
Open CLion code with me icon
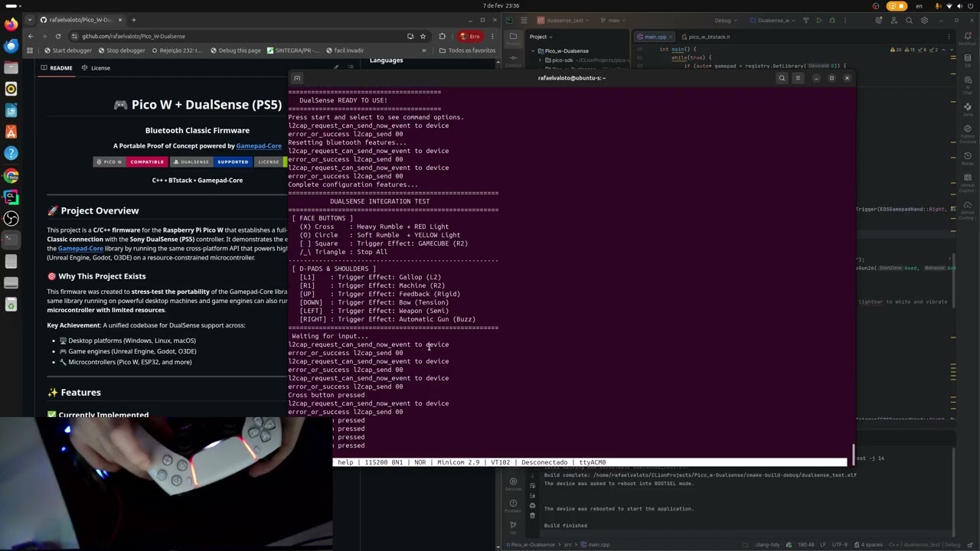point(893,20)
